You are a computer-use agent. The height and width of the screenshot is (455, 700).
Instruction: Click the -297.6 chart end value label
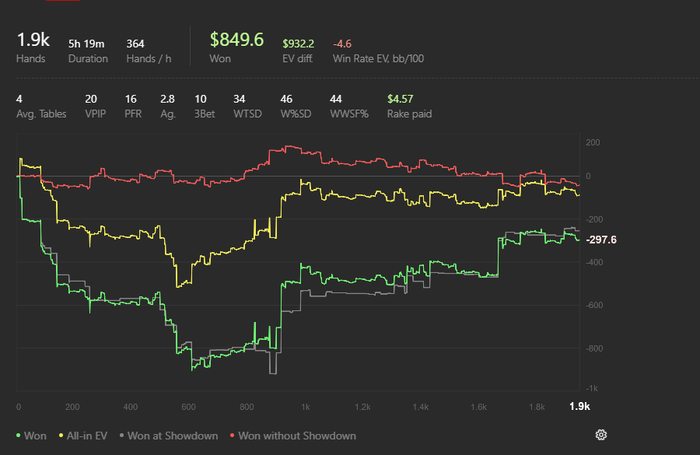pyautogui.click(x=602, y=240)
